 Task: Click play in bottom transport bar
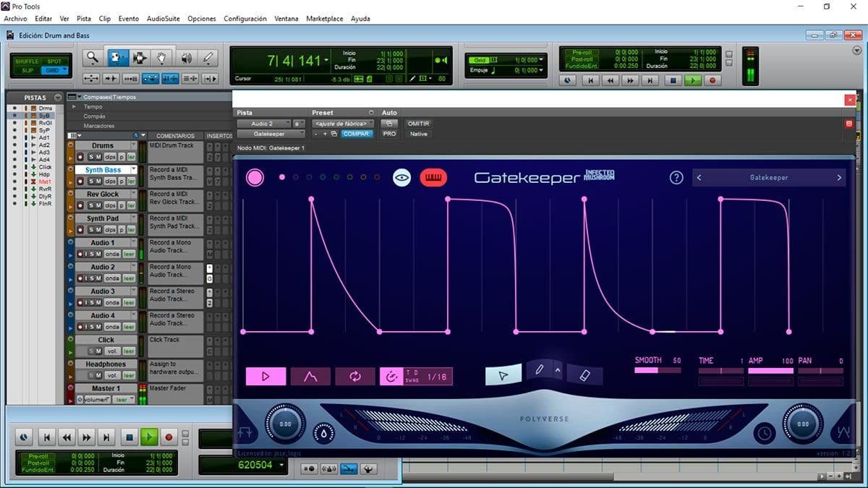(148, 437)
